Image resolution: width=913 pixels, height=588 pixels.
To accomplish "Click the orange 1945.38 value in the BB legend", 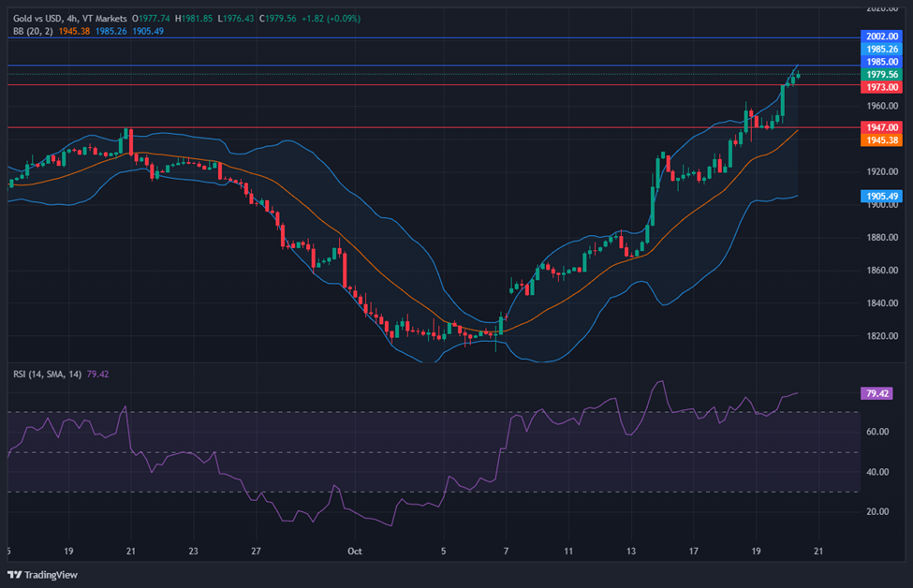I will [74, 32].
